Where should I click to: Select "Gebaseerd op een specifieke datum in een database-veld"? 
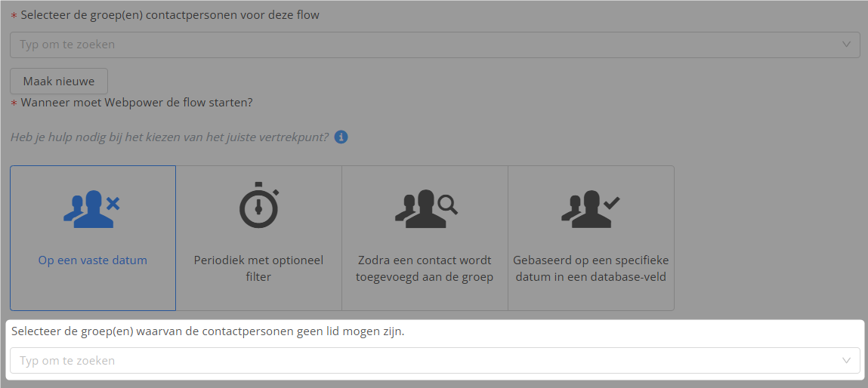tap(591, 268)
